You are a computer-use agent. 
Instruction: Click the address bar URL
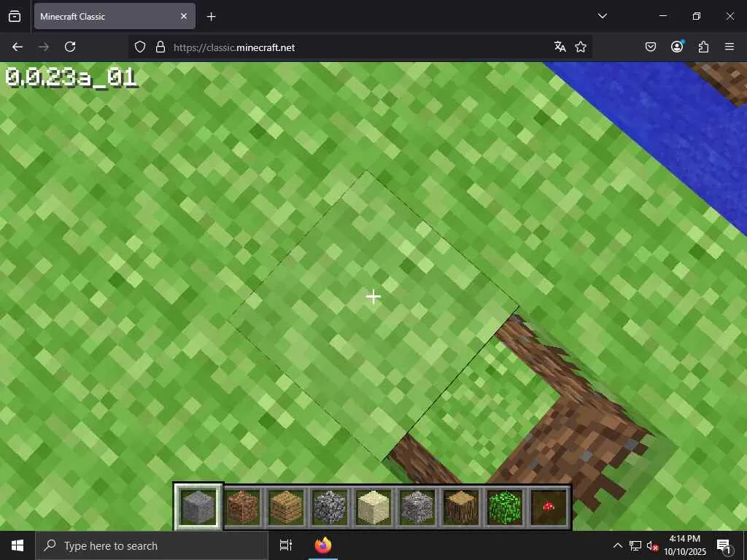[x=234, y=47]
